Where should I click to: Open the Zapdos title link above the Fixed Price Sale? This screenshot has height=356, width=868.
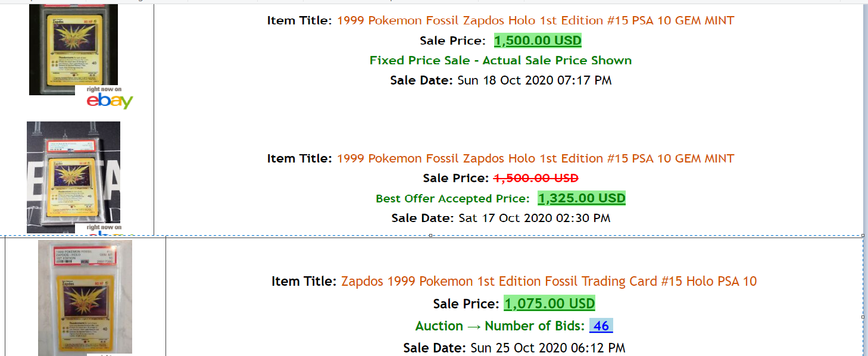[x=536, y=21]
